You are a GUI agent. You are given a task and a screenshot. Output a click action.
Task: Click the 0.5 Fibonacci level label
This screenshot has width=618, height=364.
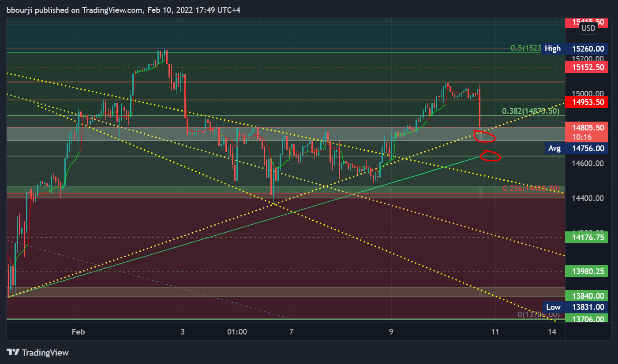pyautogui.click(x=526, y=48)
